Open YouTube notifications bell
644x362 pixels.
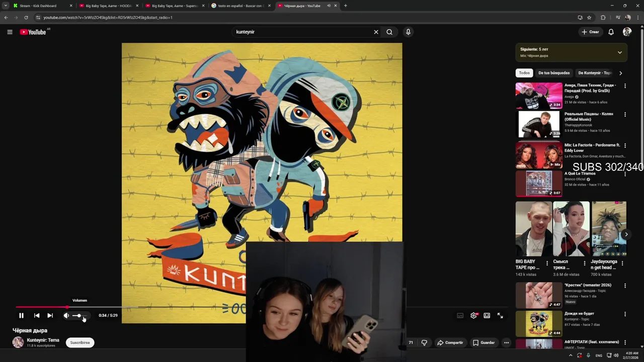pos(611,32)
